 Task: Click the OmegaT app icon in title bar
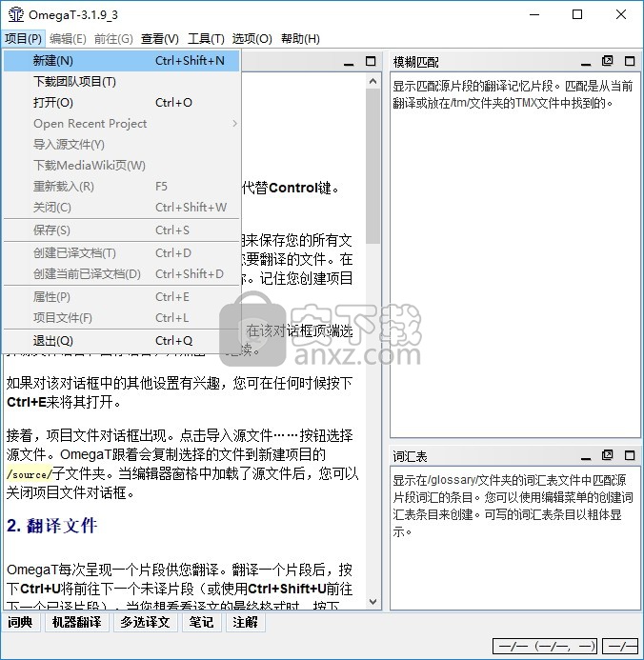click(x=16, y=14)
